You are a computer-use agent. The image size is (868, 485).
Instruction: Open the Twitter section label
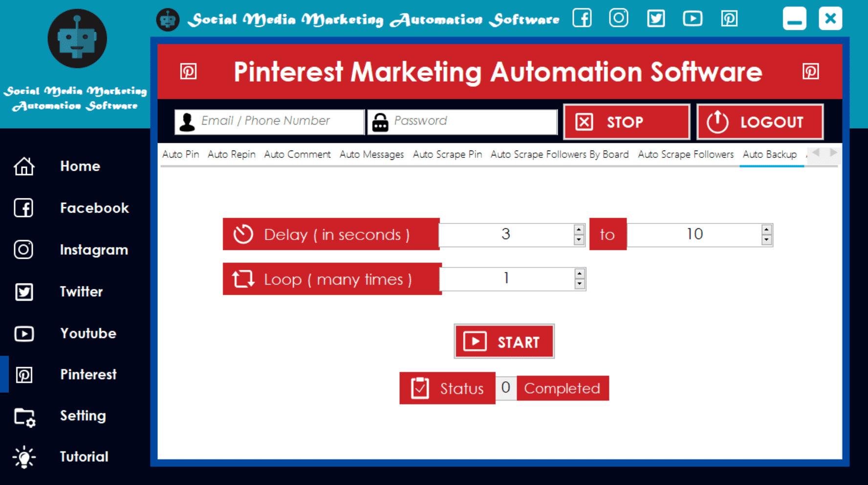tap(81, 292)
